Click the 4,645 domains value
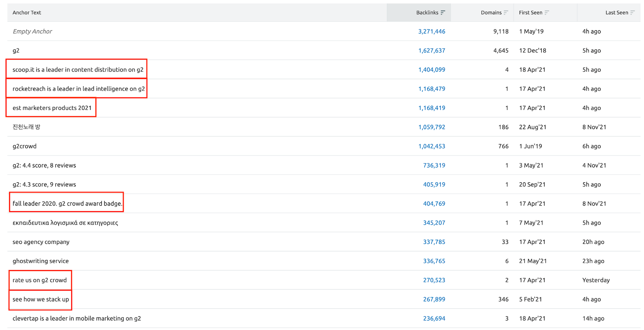The height and width of the screenshot is (330, 644). 501,51
